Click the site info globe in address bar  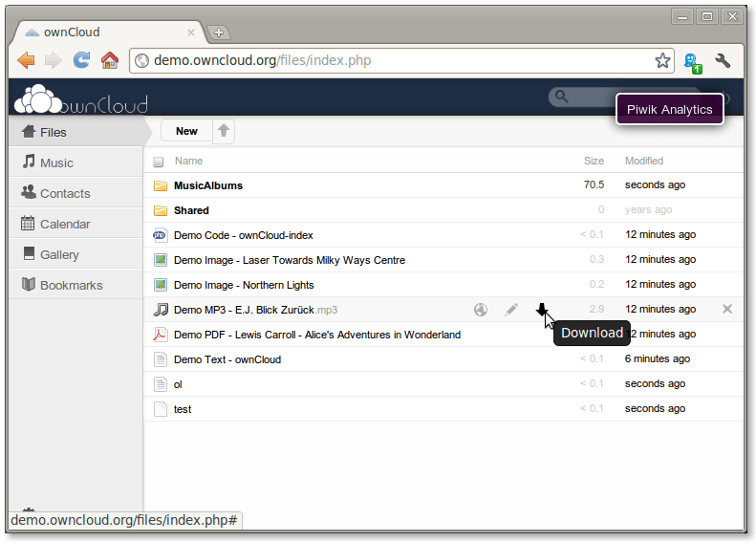click(x=141, y=61)
